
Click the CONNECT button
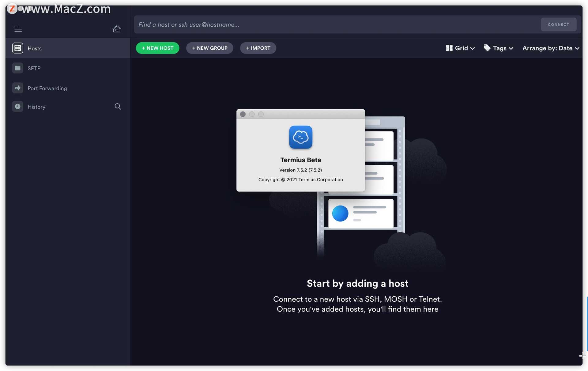pos(558,25)
